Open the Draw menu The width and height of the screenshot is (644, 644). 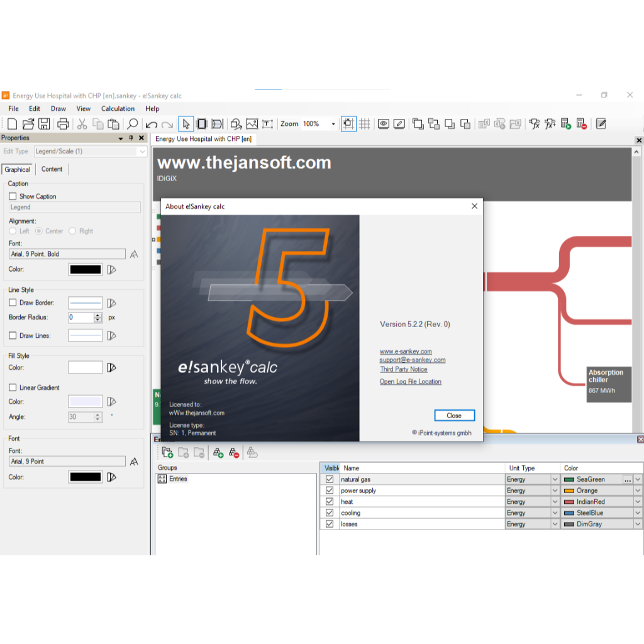click(x=58, y=108)
